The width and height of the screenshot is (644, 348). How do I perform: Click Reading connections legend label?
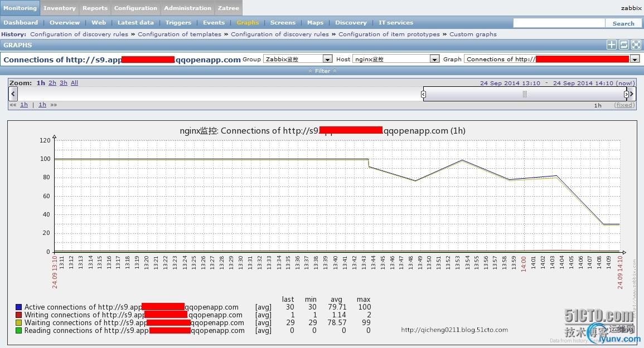(134, 330)
